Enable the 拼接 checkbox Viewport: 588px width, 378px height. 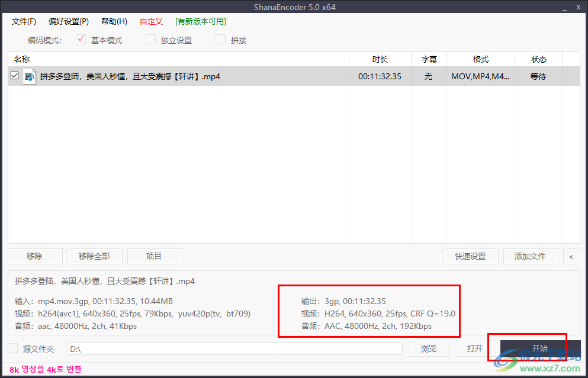(220, 39)
